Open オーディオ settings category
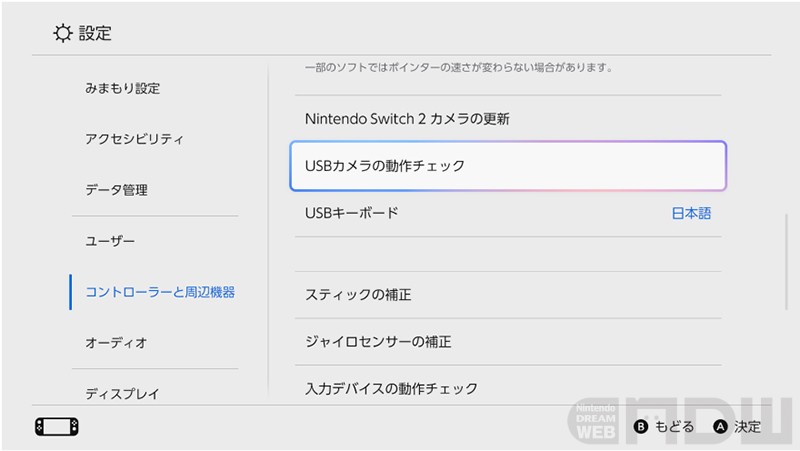This screenshot has width=800, height=451. (x=116, y=343)
